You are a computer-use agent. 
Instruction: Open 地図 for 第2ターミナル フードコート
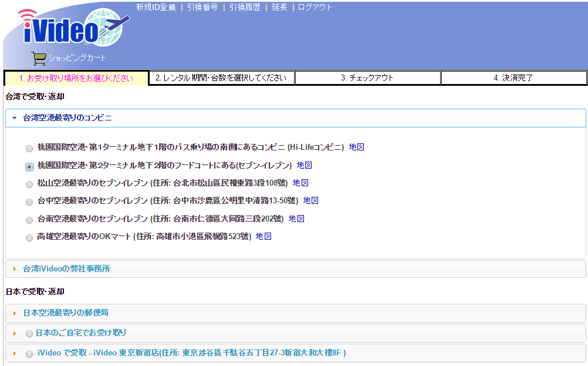pyautogui.click(x=305, y=165)
